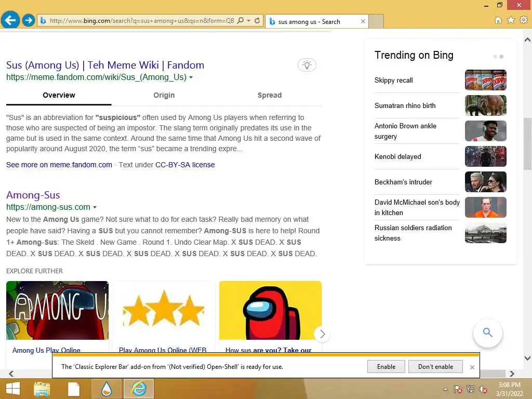
Task: Open the CC-BY-SA license link
Action: (185, 165)
